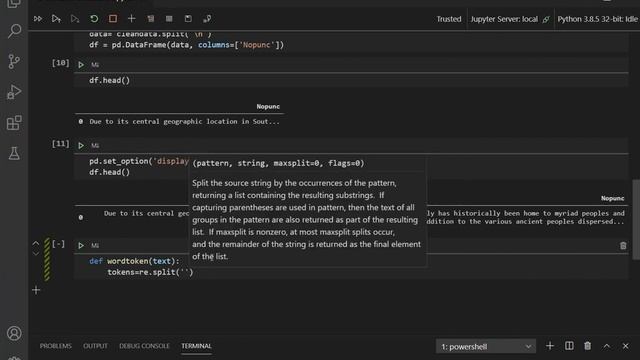Viewport: 640px width, 360px height.
Task: Convert cell 10 to markdown via M↓
Action: [x=95, y=64]
